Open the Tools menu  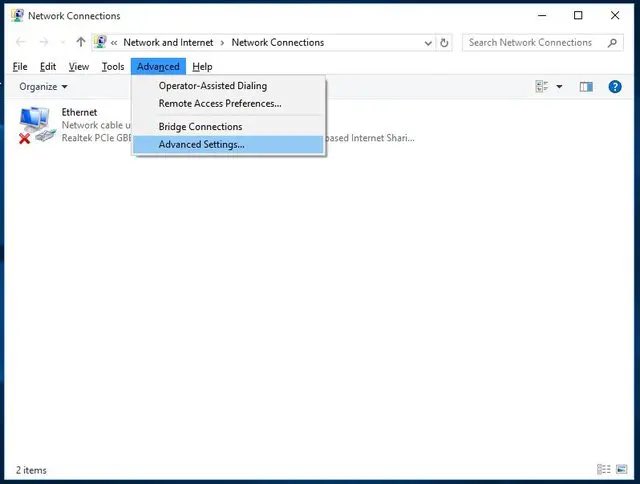point(113,67)
